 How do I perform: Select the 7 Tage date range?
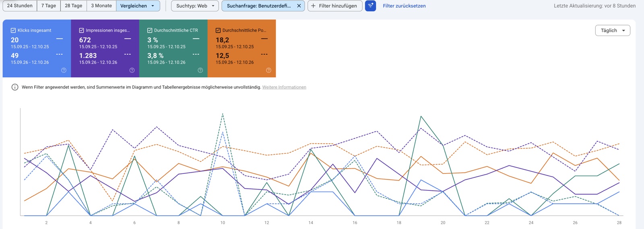click(x=49, y=6)
